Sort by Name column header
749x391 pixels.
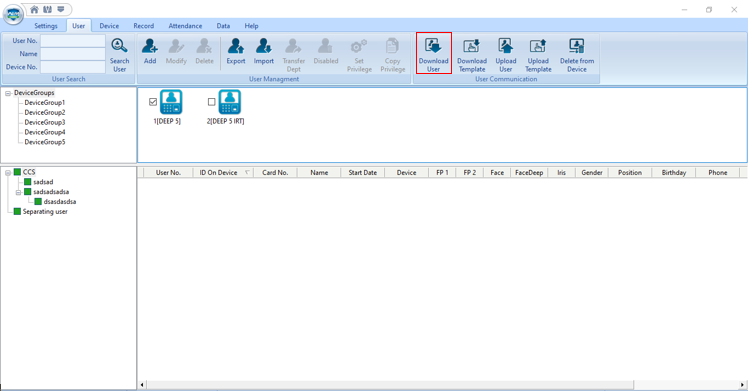(x=319, y=173)
